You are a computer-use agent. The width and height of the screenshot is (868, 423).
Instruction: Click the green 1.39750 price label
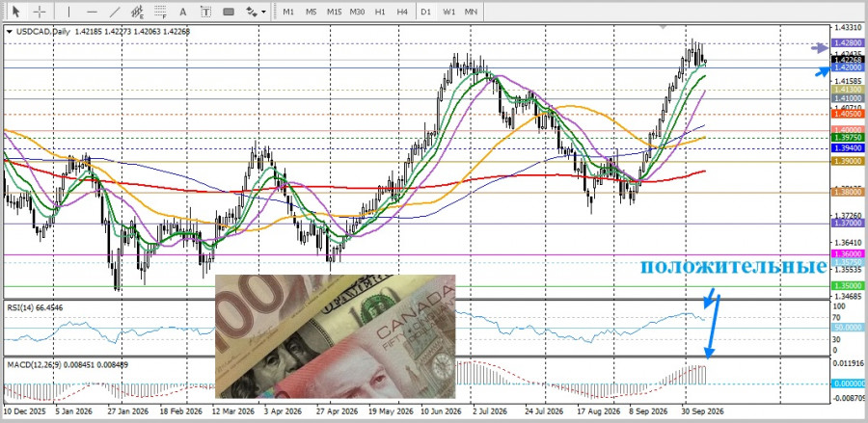pos(848,137)
